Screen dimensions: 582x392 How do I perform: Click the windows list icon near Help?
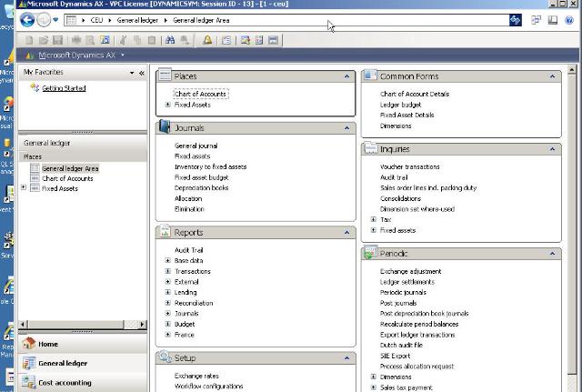pos(536,20)
